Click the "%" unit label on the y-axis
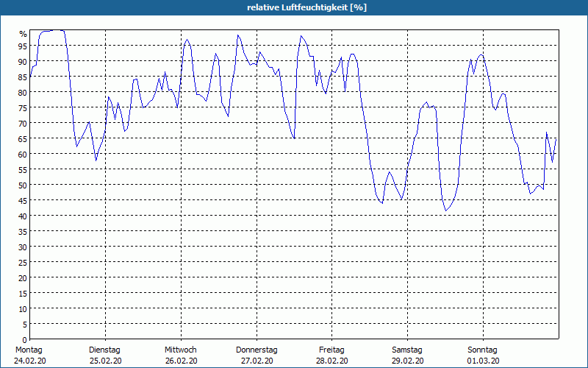This screenshot has height=368, width=588. [23, 34]
